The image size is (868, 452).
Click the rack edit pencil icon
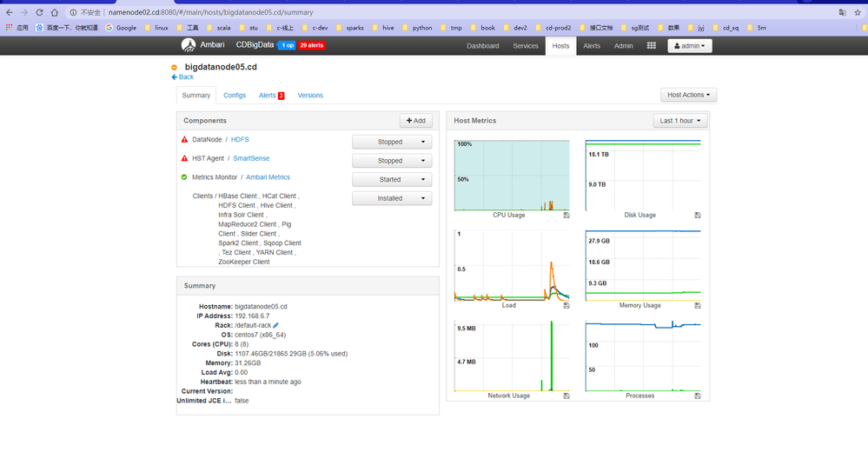(275, 325)
